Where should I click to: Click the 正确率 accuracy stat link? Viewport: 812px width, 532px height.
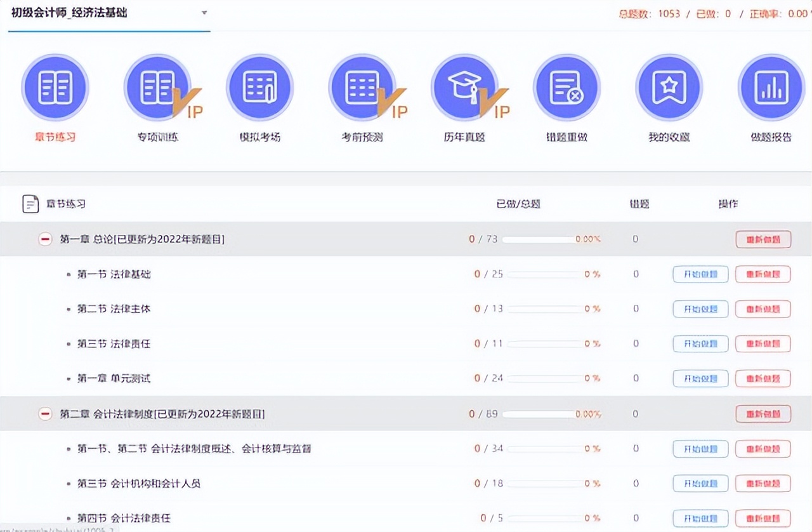click(x=767, y=13)
